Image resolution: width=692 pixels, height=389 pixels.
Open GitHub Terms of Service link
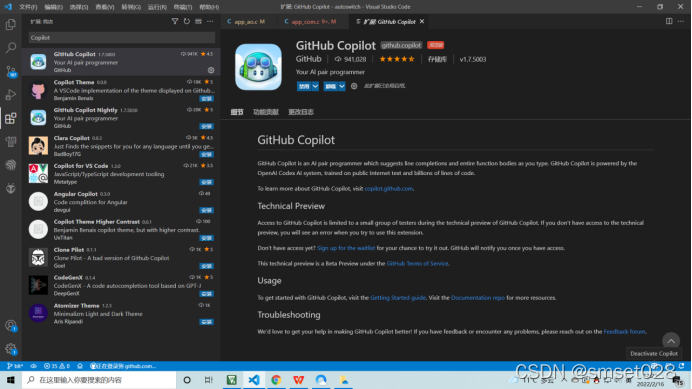tap(417, 264)
